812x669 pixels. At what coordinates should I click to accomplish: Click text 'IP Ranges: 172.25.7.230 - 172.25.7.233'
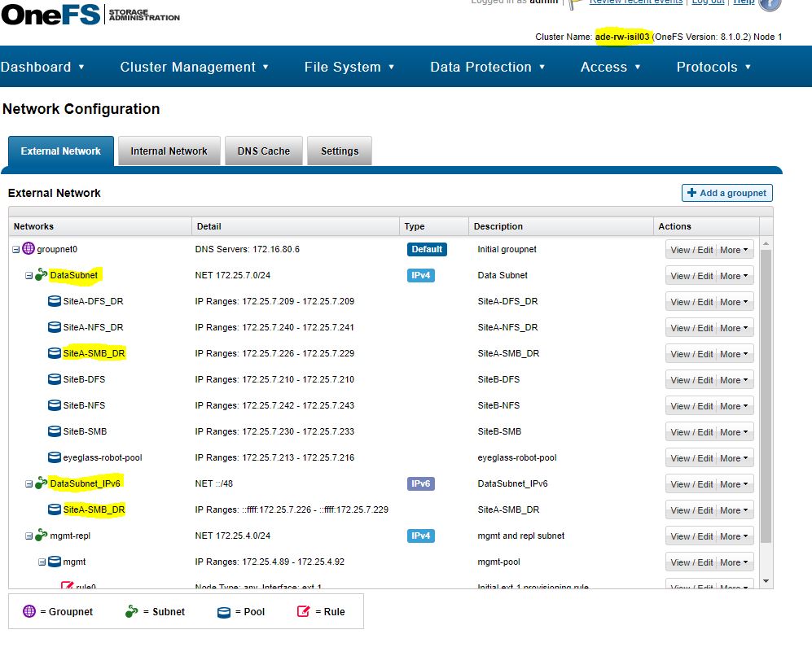click(x=274, y=431)
